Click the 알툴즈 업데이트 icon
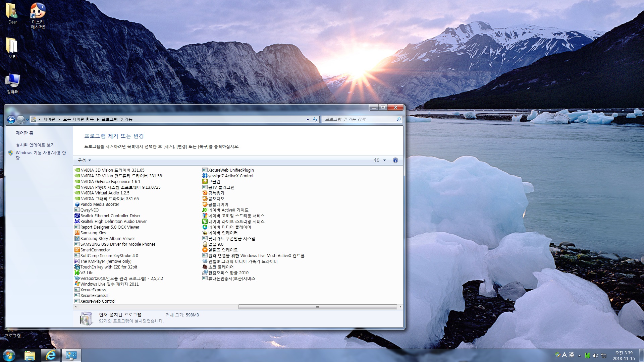This screenshot has width=644, height=362. [205, 250]
